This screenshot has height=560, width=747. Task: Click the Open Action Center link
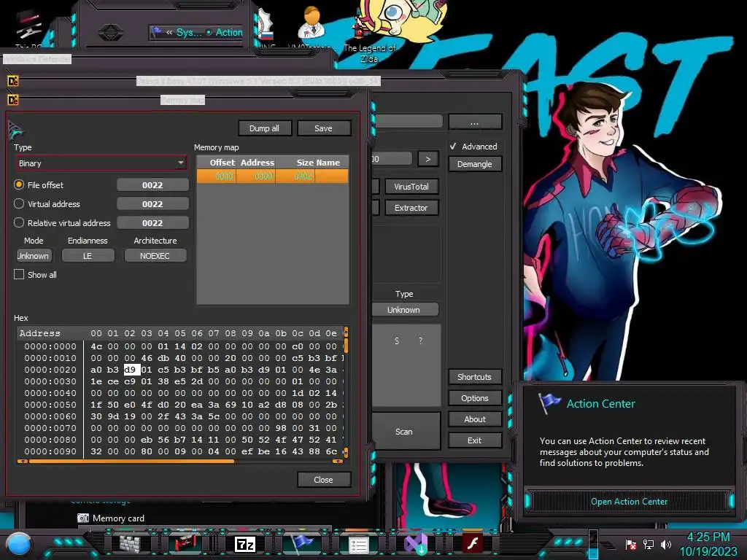pos(629,502)
